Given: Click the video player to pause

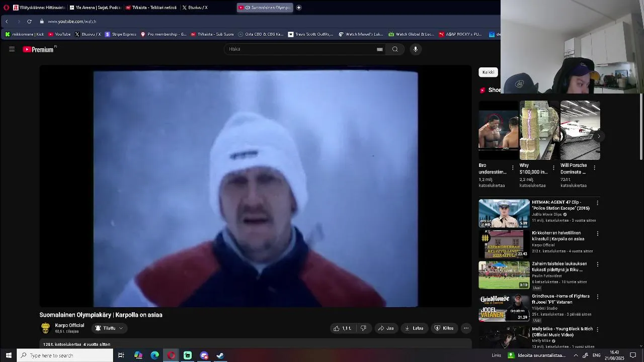Looking at the screenshot, I should click(256, 186).
